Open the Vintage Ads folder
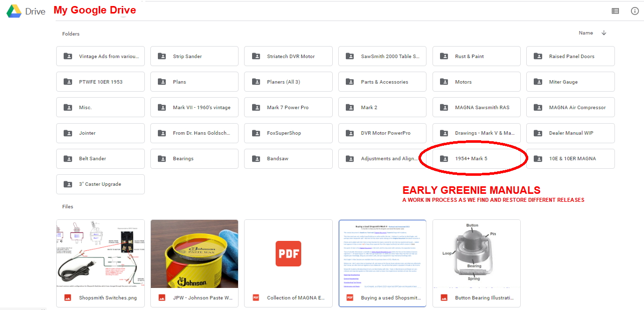Screen dimensions: 644x310 click(x=100, y=56)
